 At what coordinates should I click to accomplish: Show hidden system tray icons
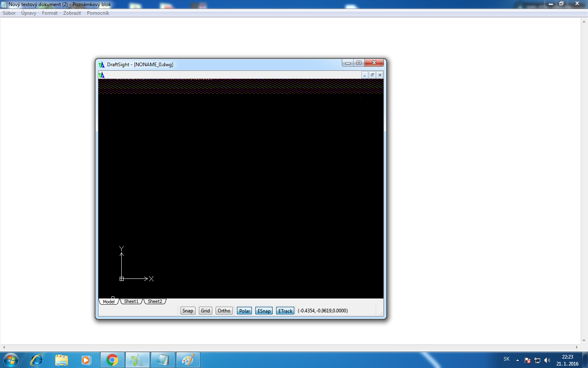tap(517, 360)
